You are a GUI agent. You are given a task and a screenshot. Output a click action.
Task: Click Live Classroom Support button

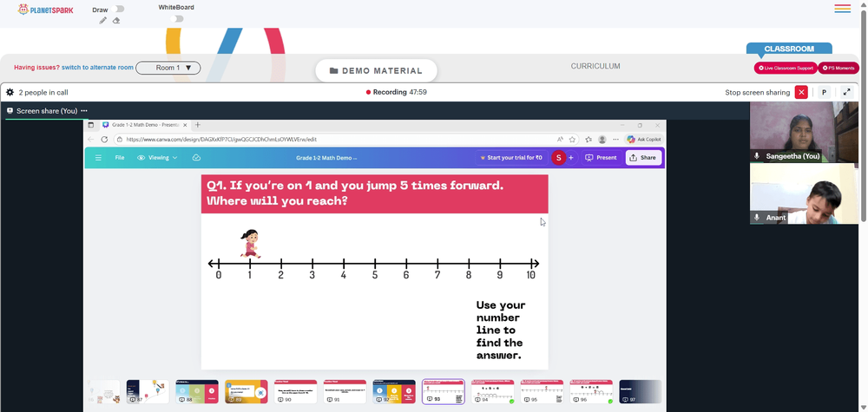tap(786, 68)
